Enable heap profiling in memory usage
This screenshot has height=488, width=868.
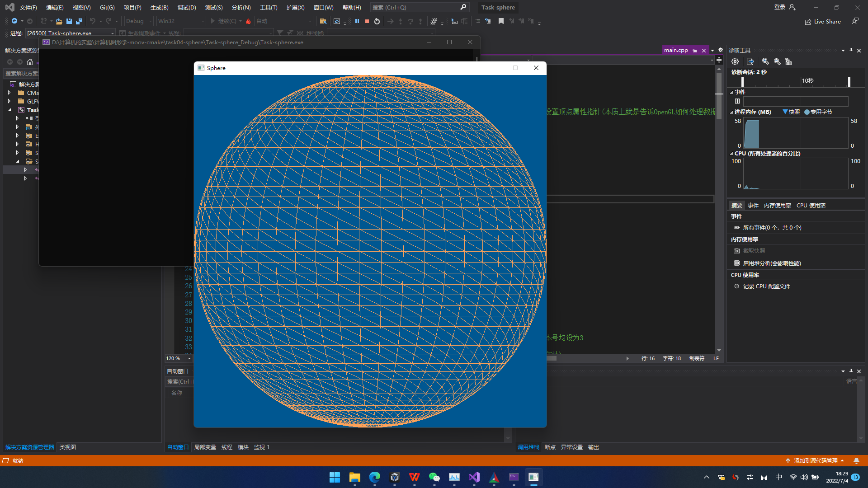click(771, 263)
